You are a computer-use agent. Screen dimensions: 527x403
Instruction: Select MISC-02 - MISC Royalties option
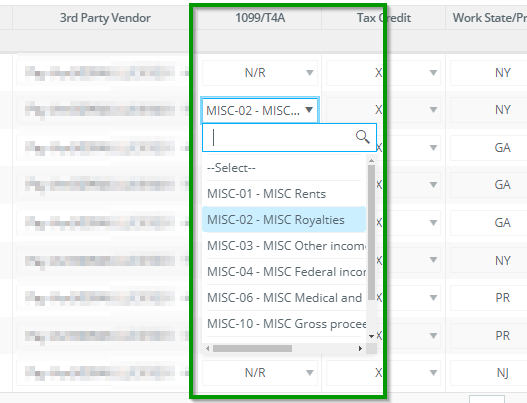point(284,219)
